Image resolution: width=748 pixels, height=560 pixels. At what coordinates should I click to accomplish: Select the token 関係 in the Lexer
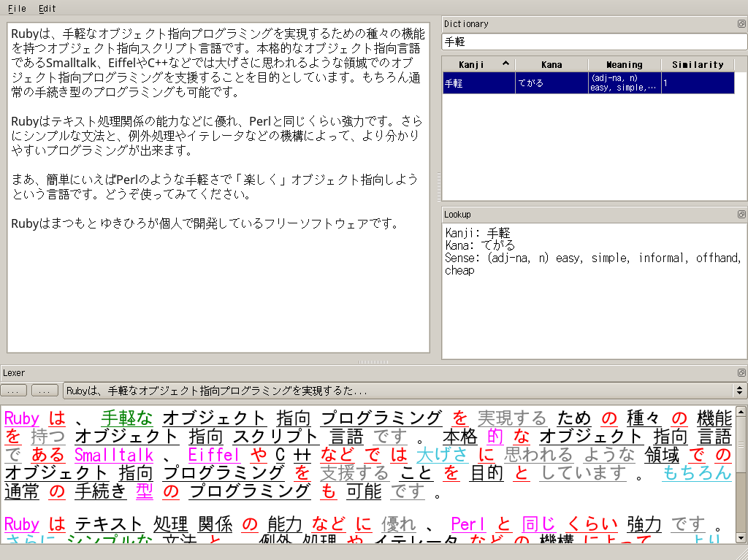(x=215, y=524)
